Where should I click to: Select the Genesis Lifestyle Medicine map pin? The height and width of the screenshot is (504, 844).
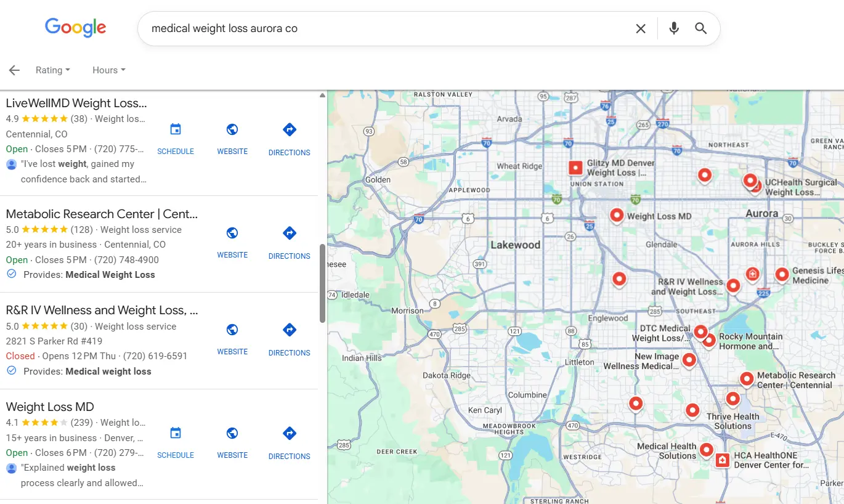coord(782,274)
